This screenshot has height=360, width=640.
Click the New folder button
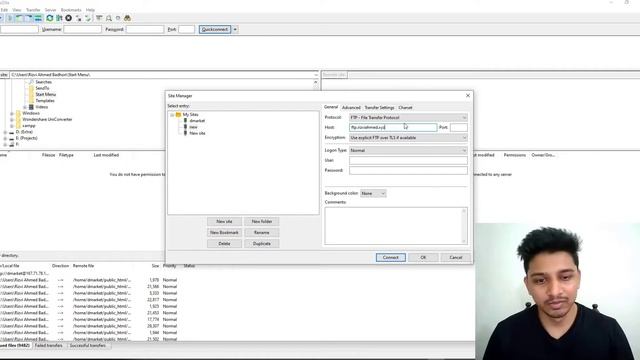coord(262,222)
